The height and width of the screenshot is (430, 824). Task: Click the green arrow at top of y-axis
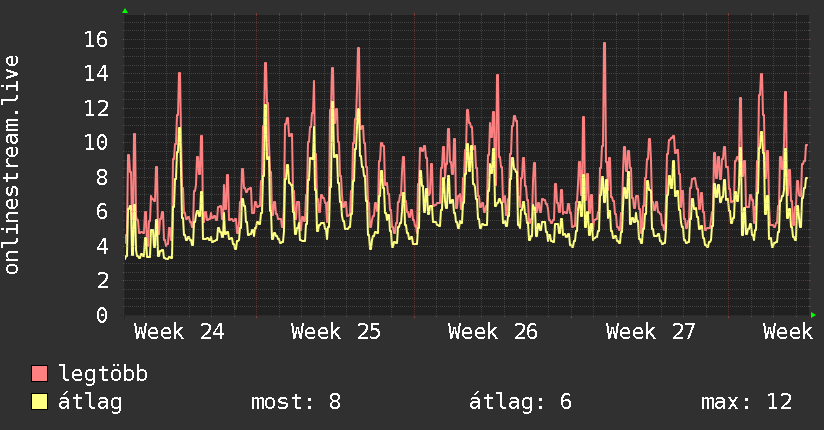click(125, 11)
